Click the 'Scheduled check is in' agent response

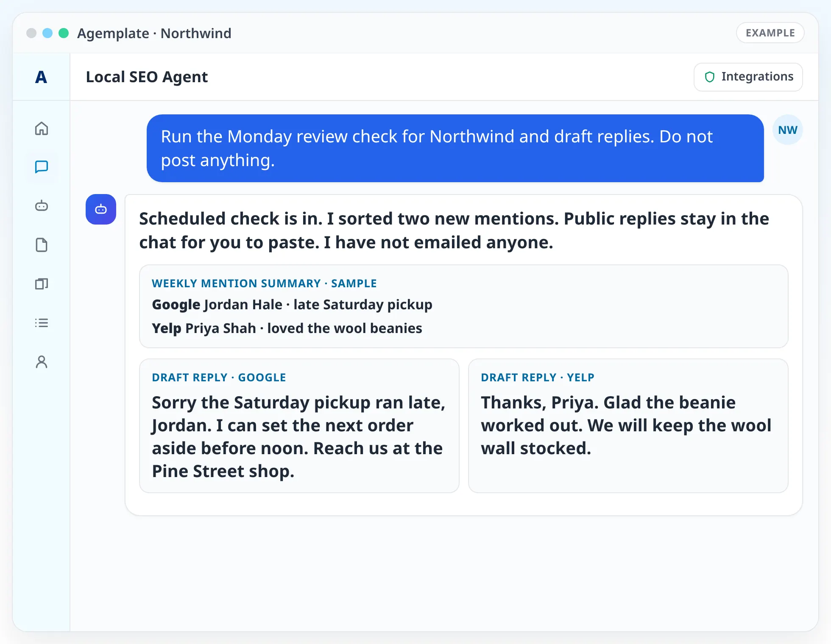454,230
